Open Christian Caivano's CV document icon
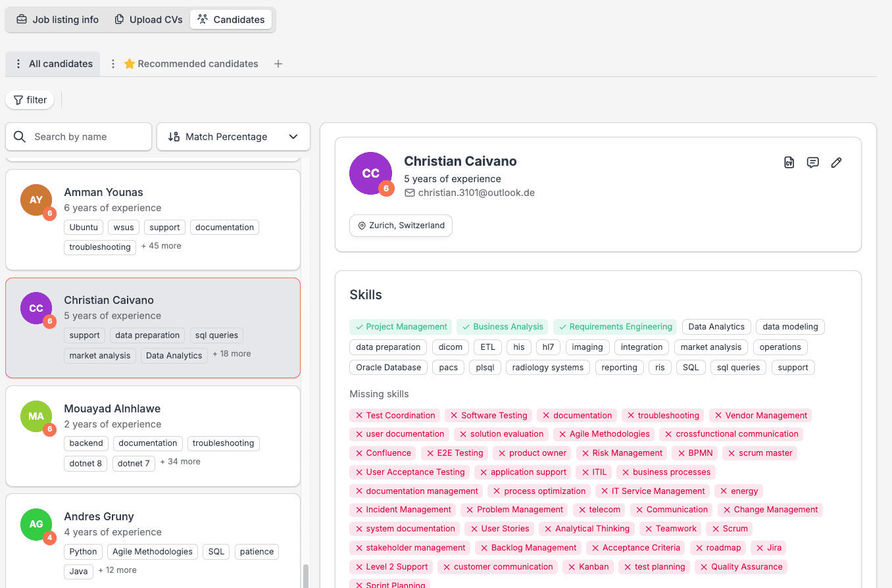Screen dimensions: 892x588 click(789, 162)
